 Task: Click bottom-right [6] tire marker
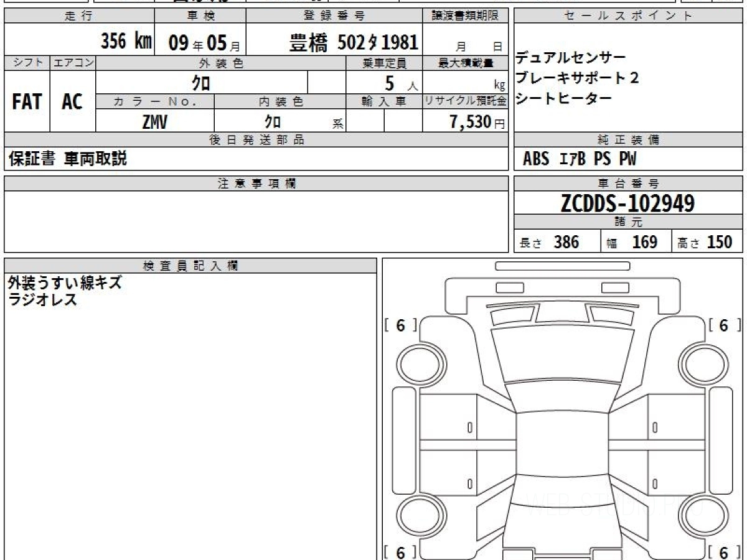click(723, 552)
